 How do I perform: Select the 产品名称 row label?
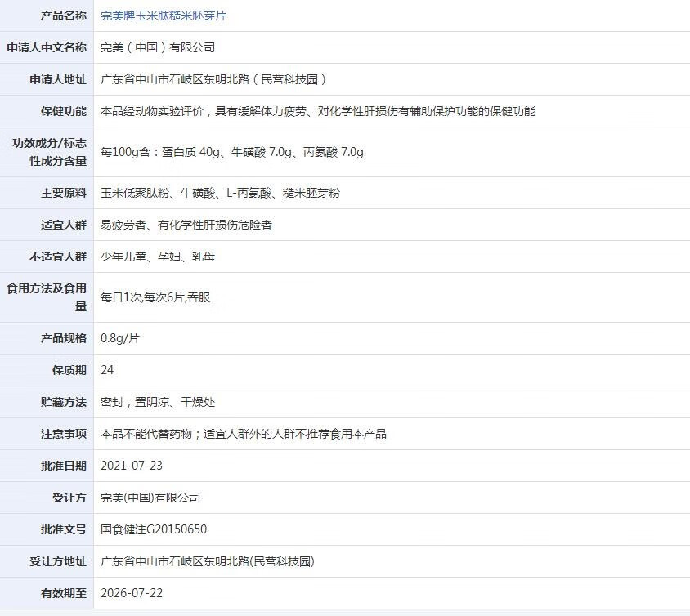(64, 16)
